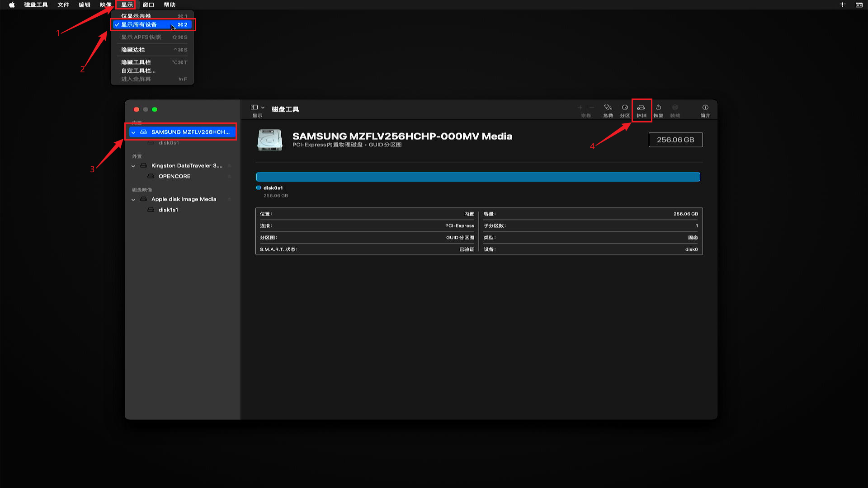This screenshot has width=868, height=488.
Task: Click the 外置 sidebar section header
Action: click(x=137, y=156)
